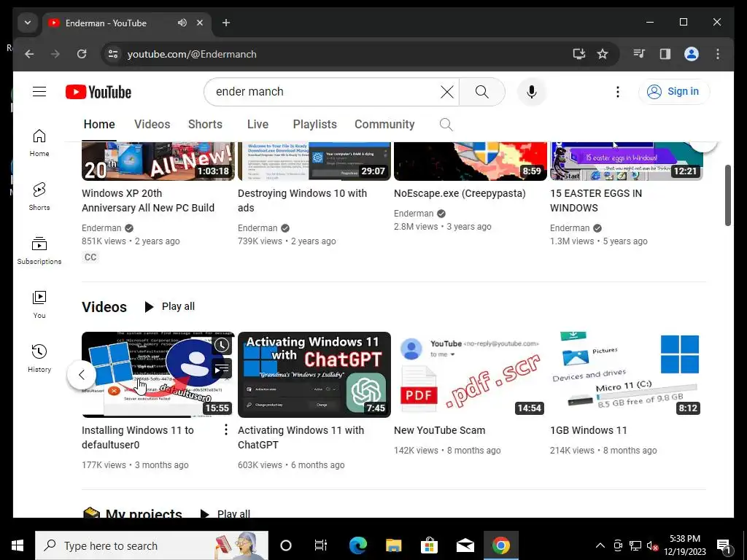Show hidden system tray icons

click(x=600, y=545)
